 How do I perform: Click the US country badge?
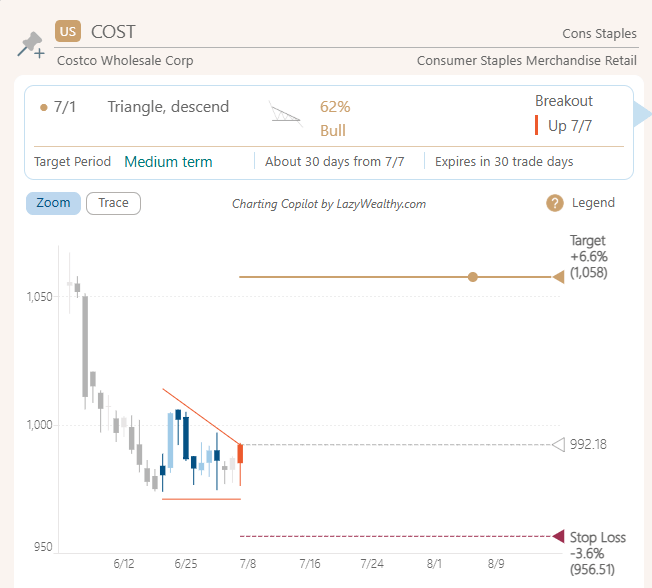click(68, 32)
